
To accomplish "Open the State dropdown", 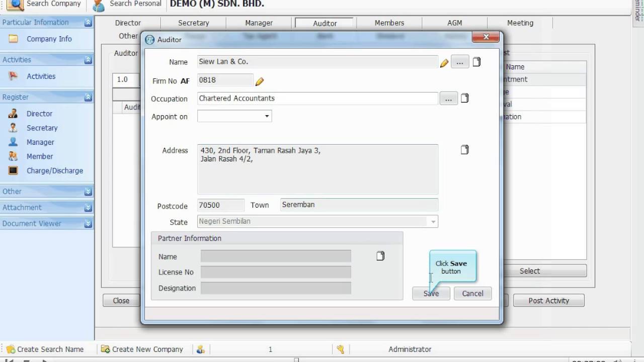I will pyautogui.click(x=433, y=222).
